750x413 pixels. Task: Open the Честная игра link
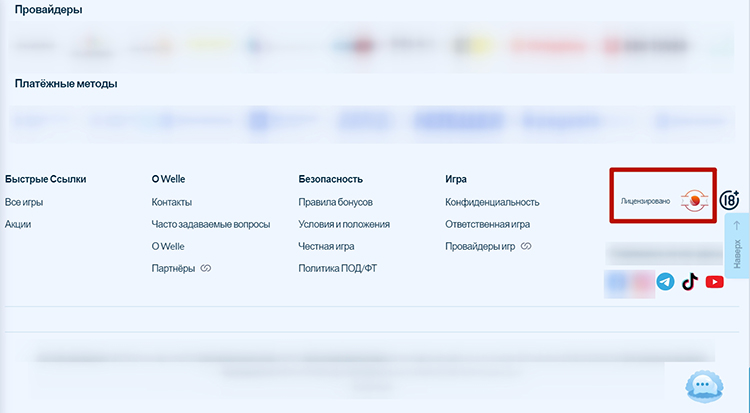click(x=326, y=246)
